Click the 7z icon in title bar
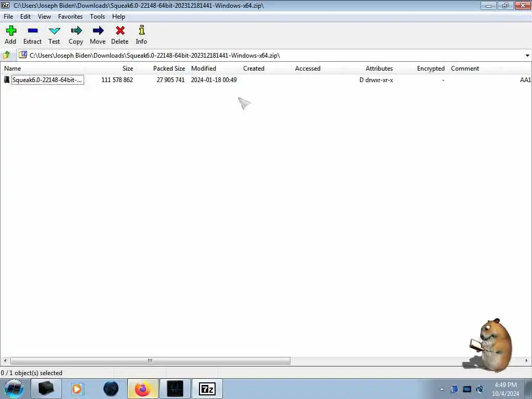The image size is (532, 399). pos(5,5)
